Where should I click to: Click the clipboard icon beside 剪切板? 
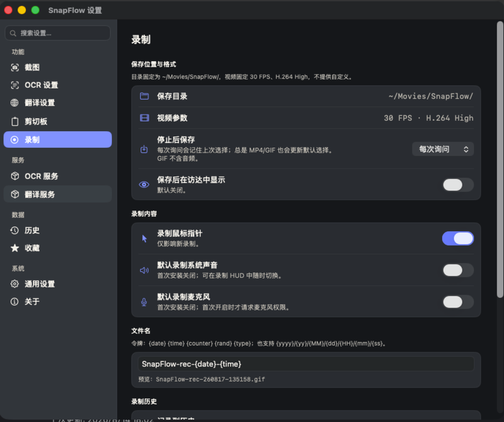click(14, 122)
